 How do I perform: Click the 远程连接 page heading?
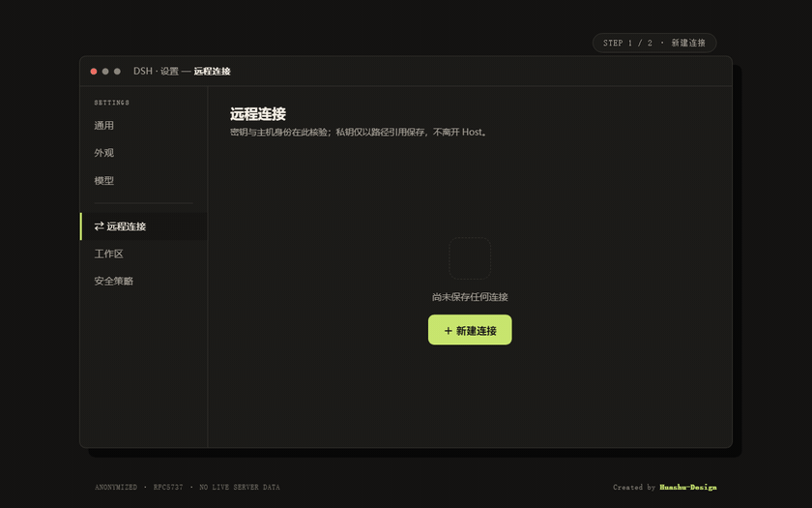(x=258, y=113)
